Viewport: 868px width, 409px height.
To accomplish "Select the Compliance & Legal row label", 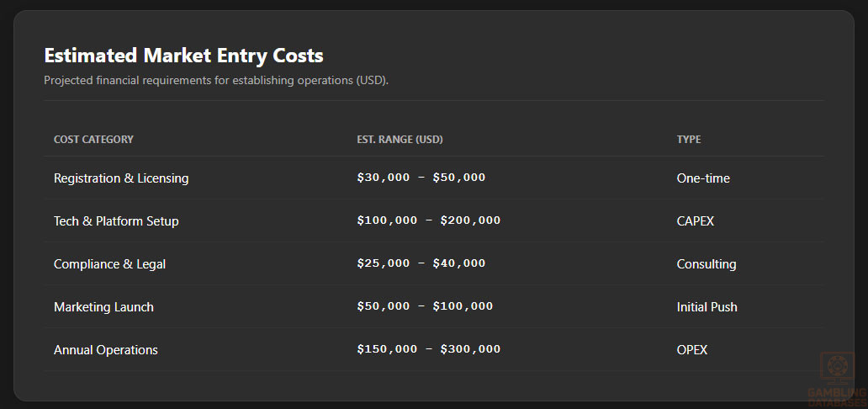I will (109, 264).
